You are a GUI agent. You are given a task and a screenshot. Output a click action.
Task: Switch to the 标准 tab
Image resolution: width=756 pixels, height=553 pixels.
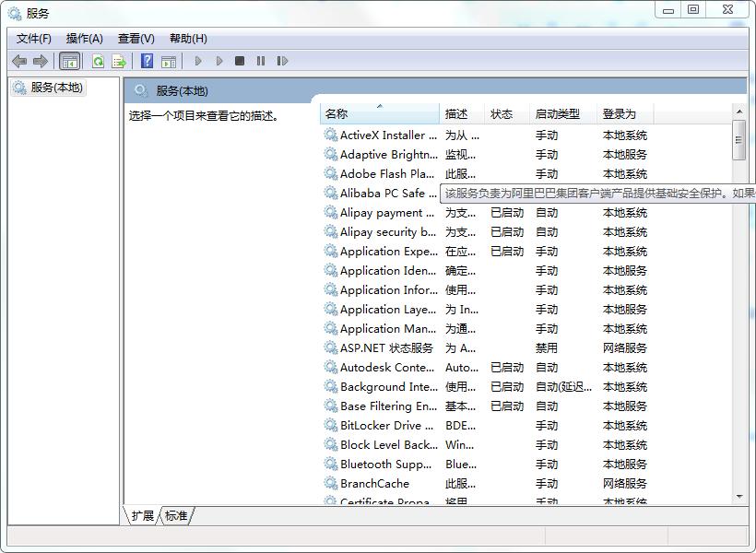(x=175, y=516)
